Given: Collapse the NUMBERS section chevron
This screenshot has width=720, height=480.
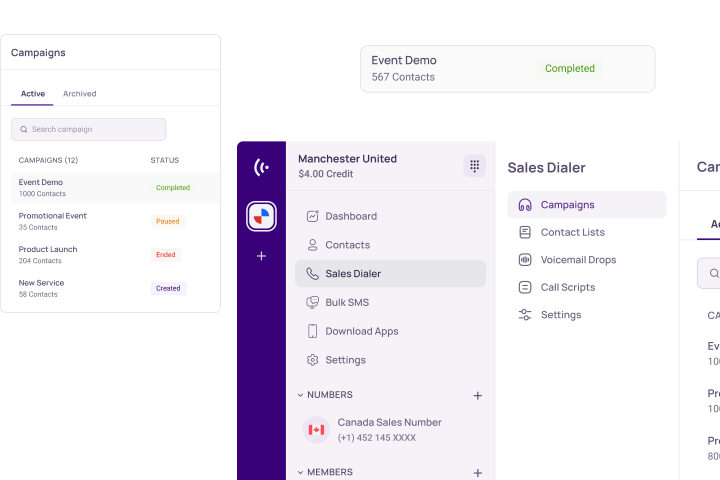Looking at the screenshot, I should 300,395.
